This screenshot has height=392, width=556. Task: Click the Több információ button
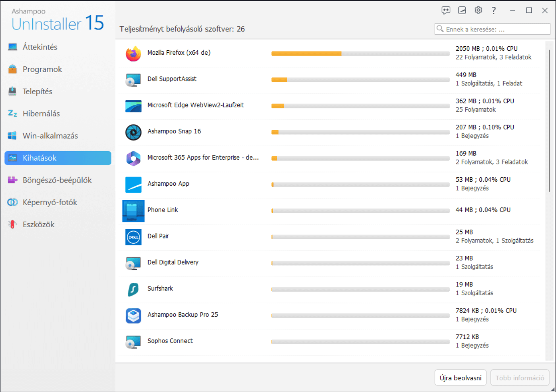click(520, 378)
